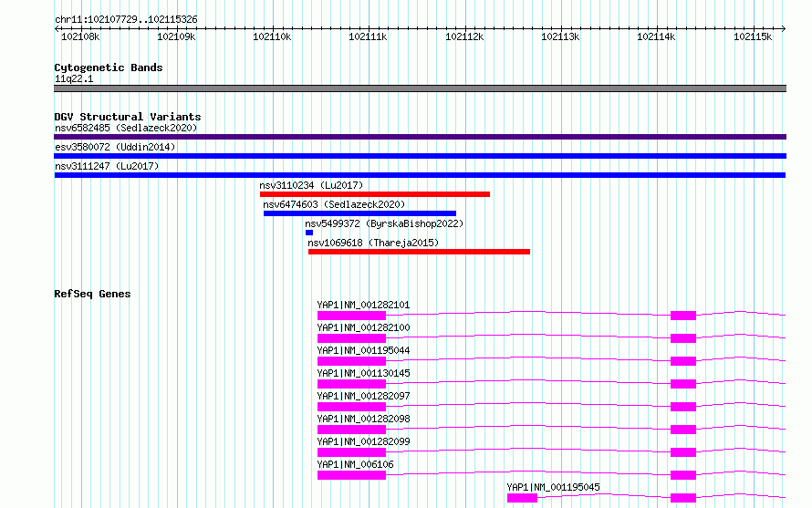Click the 102111k ruler tick label
Screen dimensions: 812x508
[368, 36]
